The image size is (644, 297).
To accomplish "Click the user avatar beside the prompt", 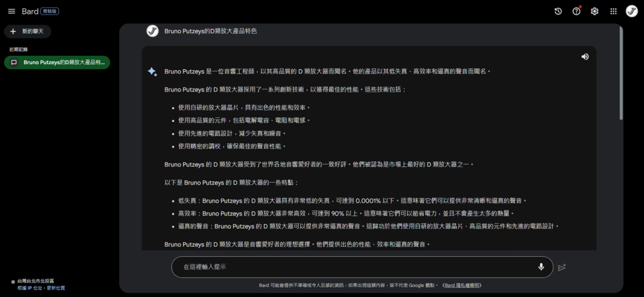I will click(x=152, y=31).
